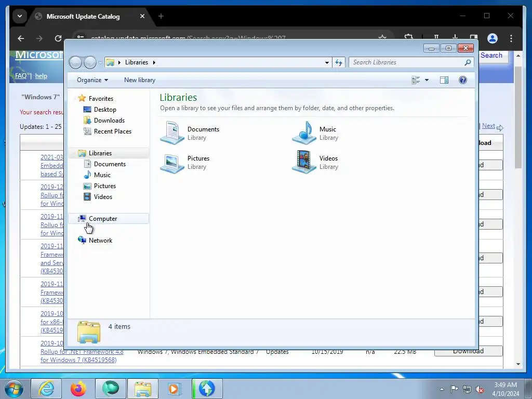Select Documents under Libraries in sidebar
Viewport: 532px width, 399px height.
(x=110, y=164)
